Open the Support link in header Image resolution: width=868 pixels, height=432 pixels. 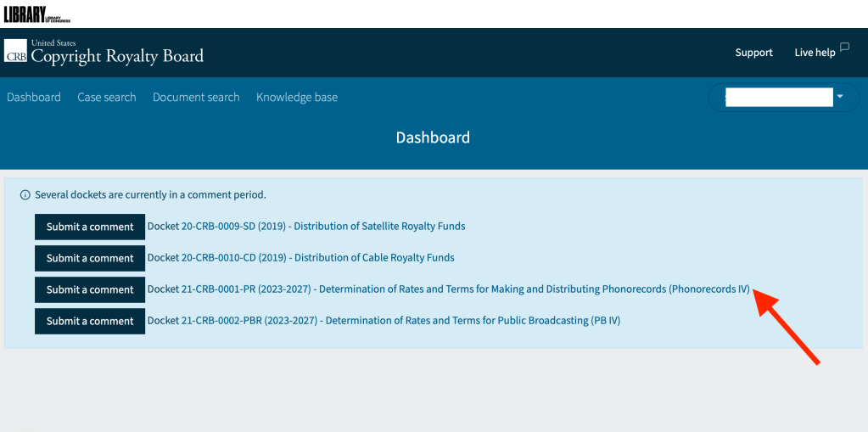click(x=753, y=53)
